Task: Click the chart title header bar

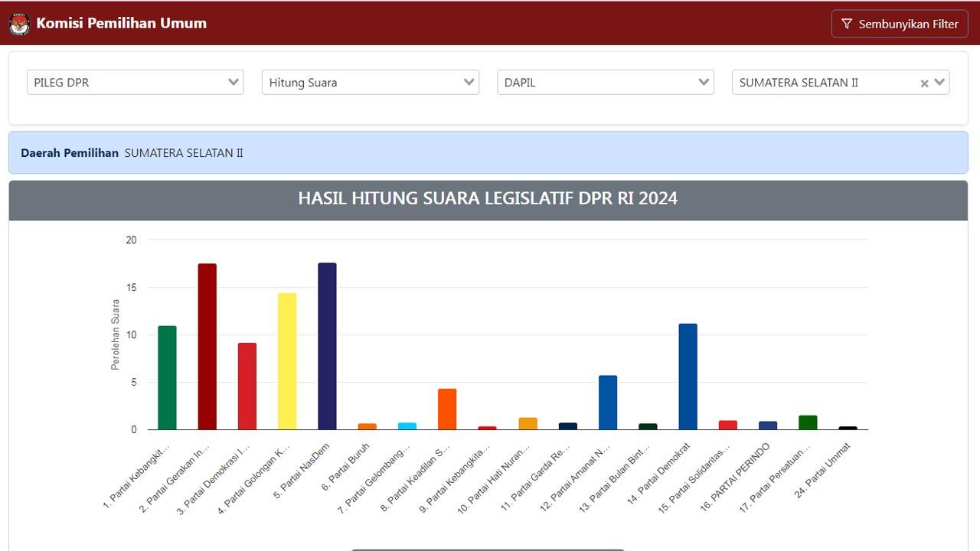Action: point(488,199)
